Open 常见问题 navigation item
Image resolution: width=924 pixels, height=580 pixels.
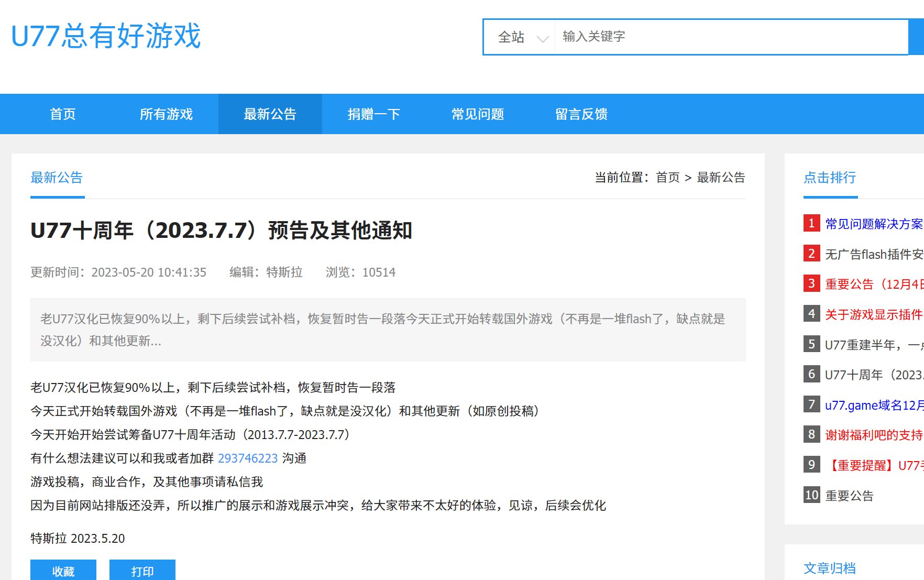[478, 114]
